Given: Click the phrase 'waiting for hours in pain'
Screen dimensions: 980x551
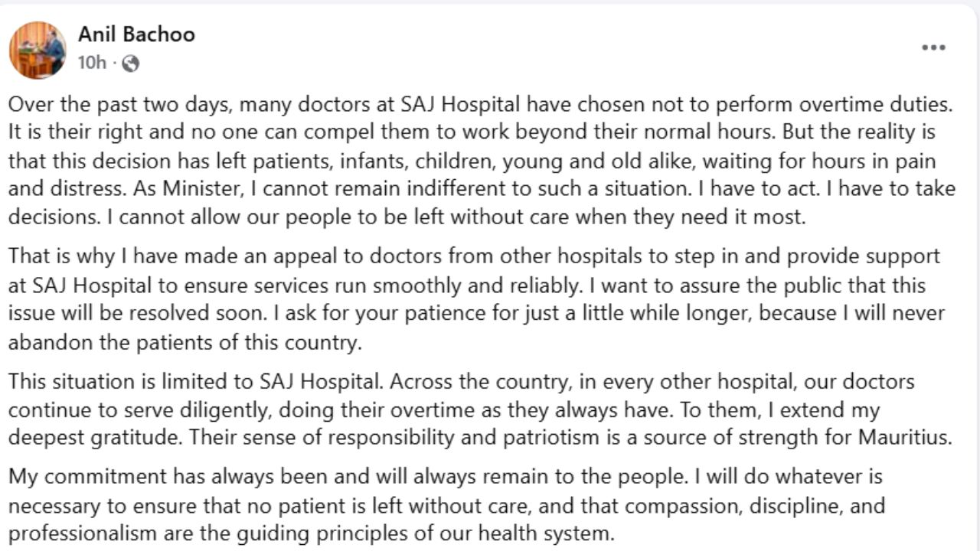Looking at the screenshot, I should point(819,161).
